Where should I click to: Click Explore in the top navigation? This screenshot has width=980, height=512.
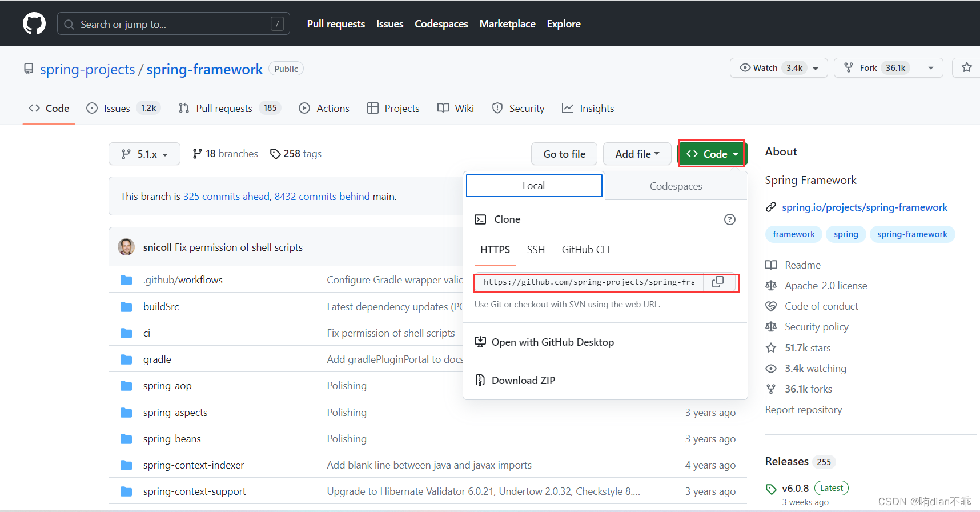[564, 24]
